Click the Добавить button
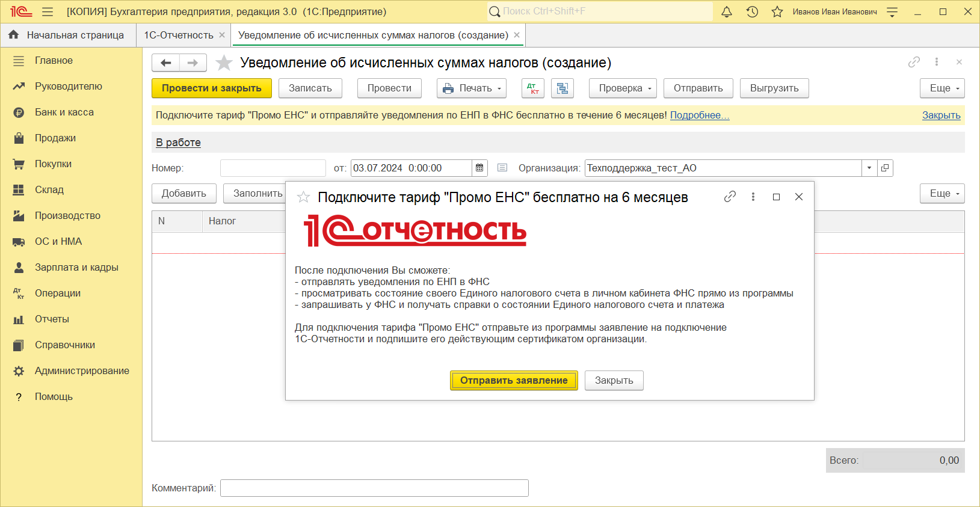 (x=184, y=194)
